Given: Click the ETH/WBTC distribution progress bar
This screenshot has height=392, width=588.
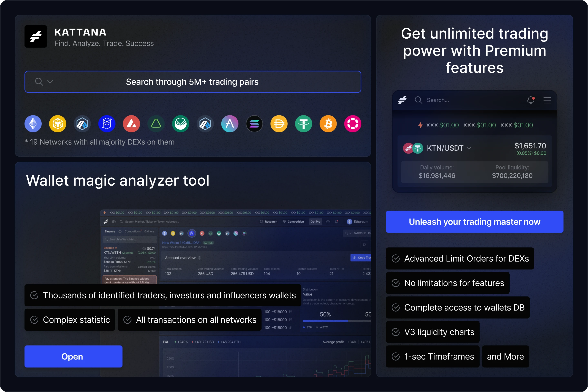Looking at the screenshot, I should point(337,321).
